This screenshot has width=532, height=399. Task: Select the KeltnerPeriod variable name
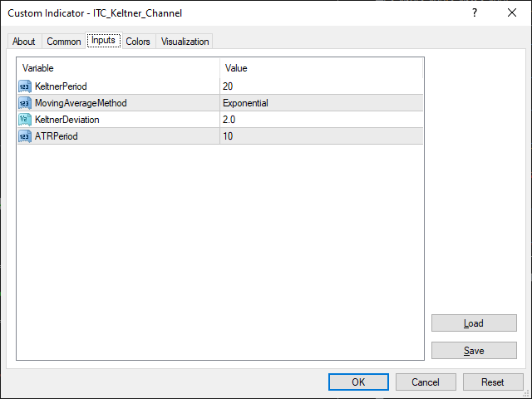pos(61,86)
